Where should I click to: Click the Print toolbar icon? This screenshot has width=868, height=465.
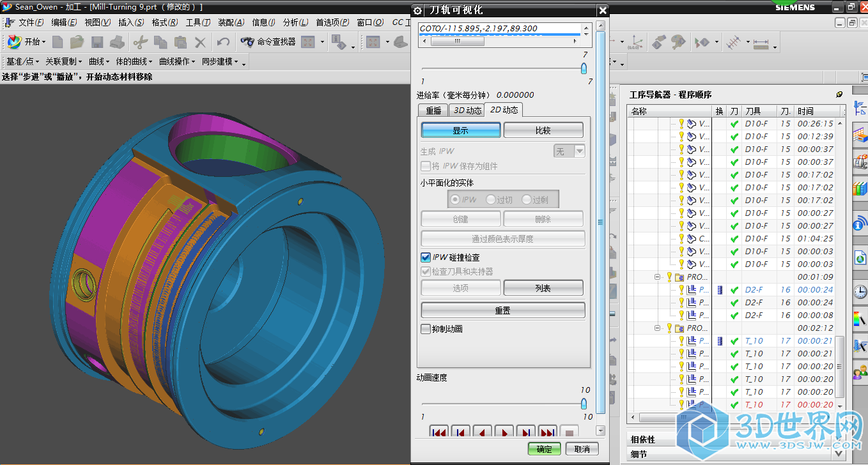[x=116, y=42]
